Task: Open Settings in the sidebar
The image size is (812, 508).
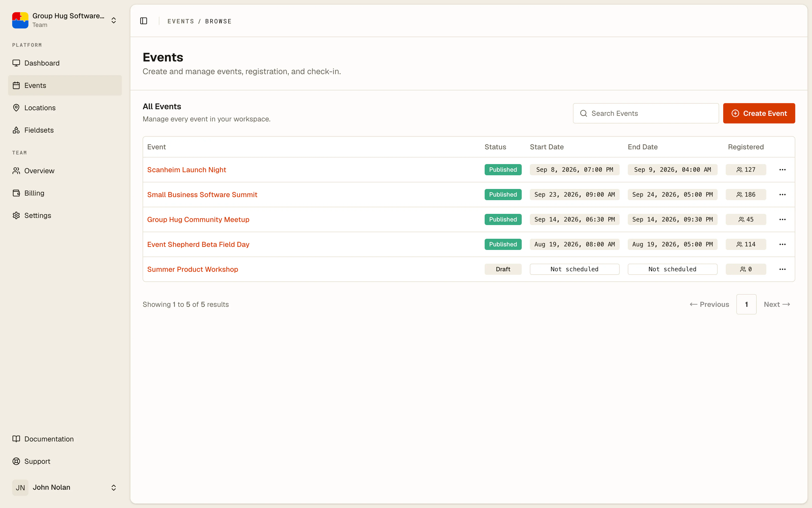Action: point(65,215)
